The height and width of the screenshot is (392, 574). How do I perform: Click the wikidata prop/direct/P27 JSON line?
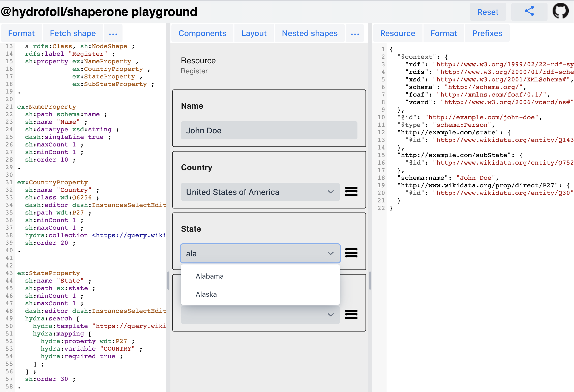tap(483, 185)
